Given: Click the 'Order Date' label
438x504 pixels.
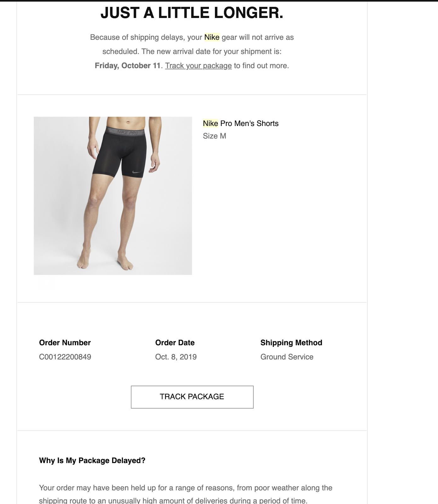Looking at the screenshot, I should [175, 343].
